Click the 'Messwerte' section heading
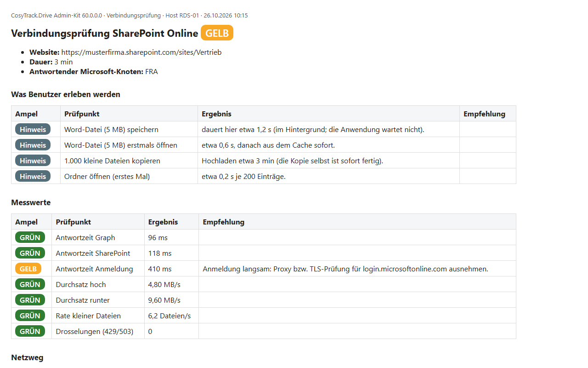This screenshot has width=588, height=368. point(31,202)
